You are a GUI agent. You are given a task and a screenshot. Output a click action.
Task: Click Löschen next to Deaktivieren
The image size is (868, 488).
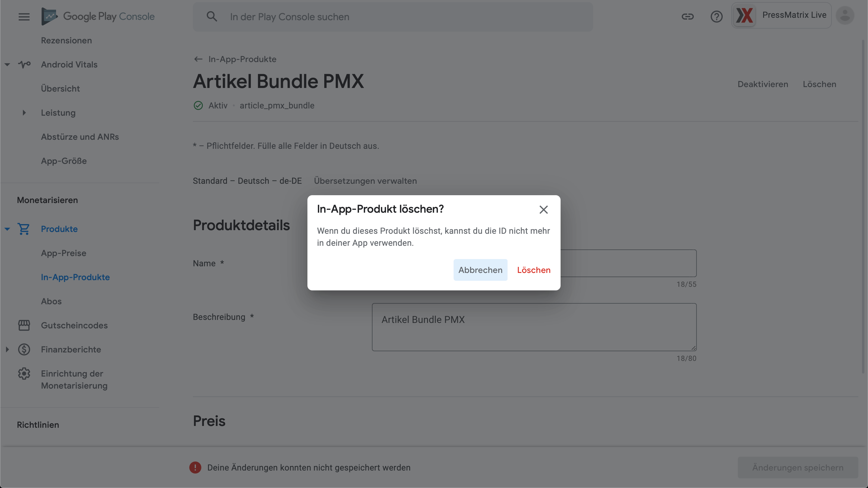[x=819, y=84]
